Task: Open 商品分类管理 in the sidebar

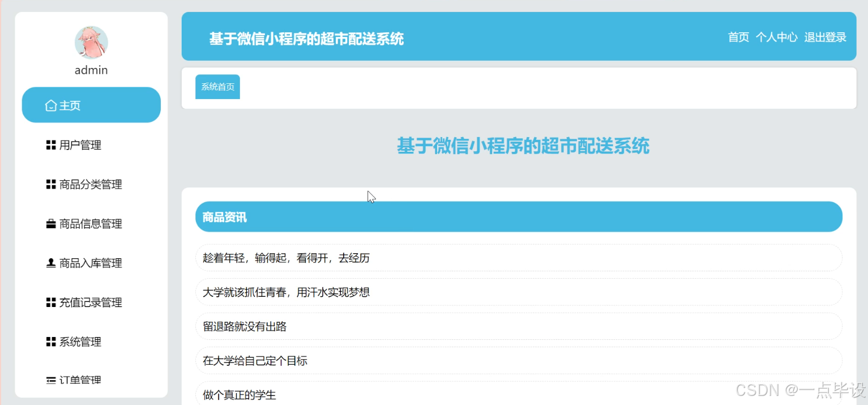Action: 91,184
